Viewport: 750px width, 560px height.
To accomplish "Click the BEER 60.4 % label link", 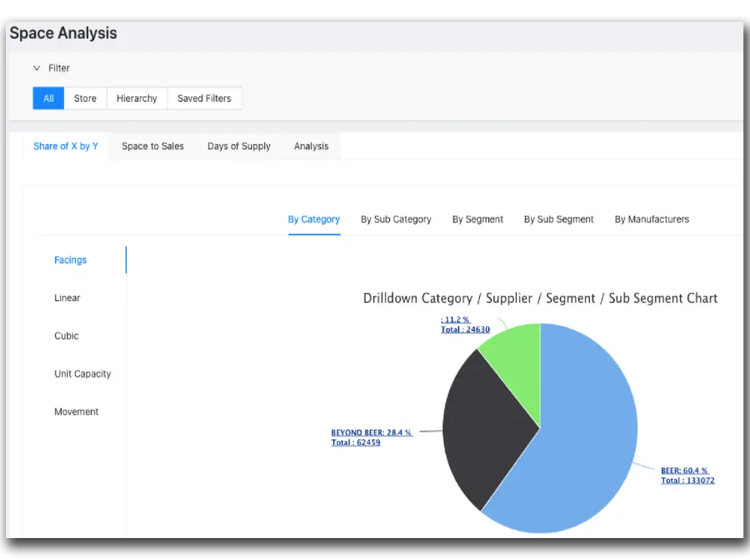I will (684, 471).
